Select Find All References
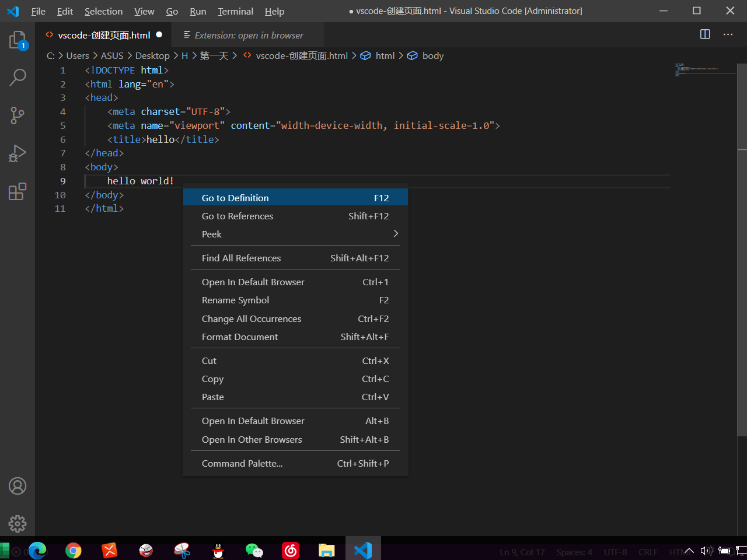This screenshot has width=747, height=560. [x=295, y=258]
